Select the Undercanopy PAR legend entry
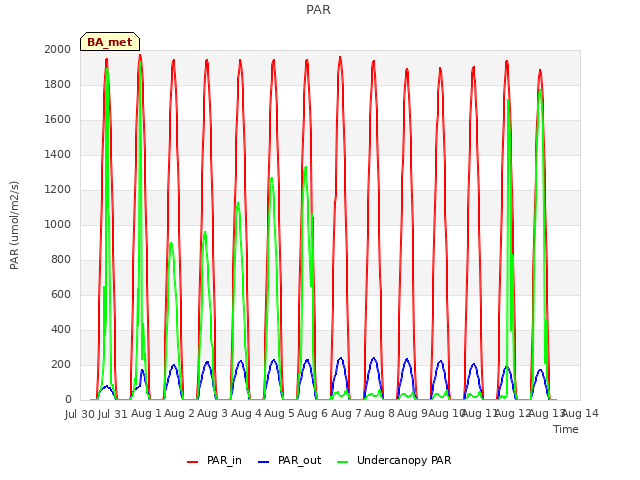This screenshot has width=640, height=480. point(394,460)
